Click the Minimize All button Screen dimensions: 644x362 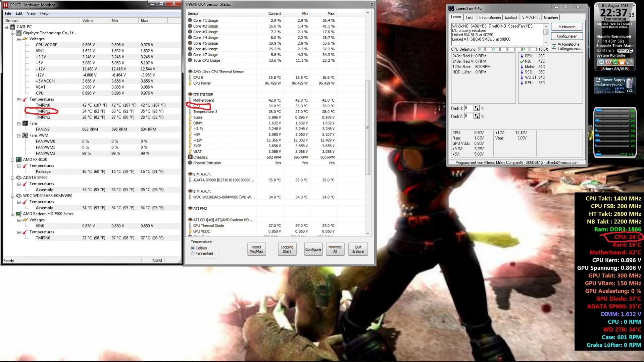tap(335, 249)
